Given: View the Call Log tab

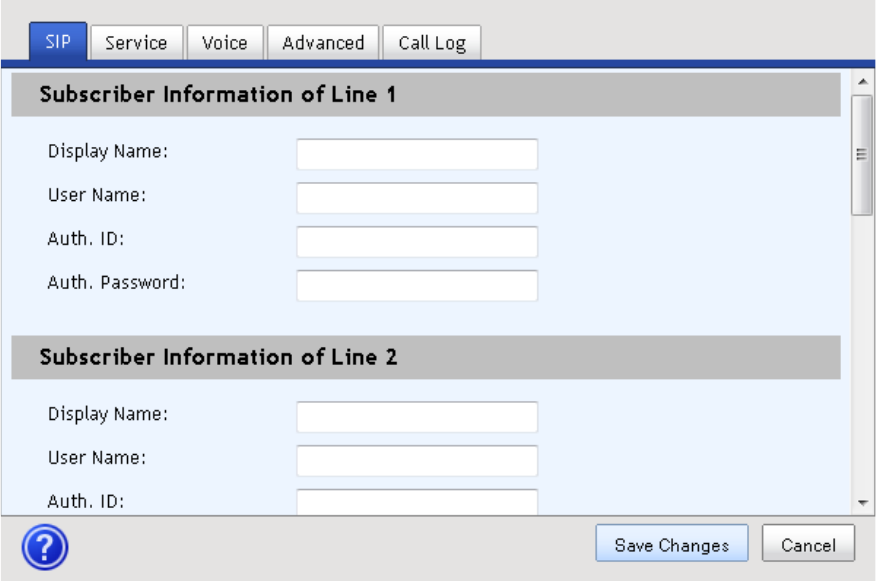Looking at the screenshot, I should 432,43.
